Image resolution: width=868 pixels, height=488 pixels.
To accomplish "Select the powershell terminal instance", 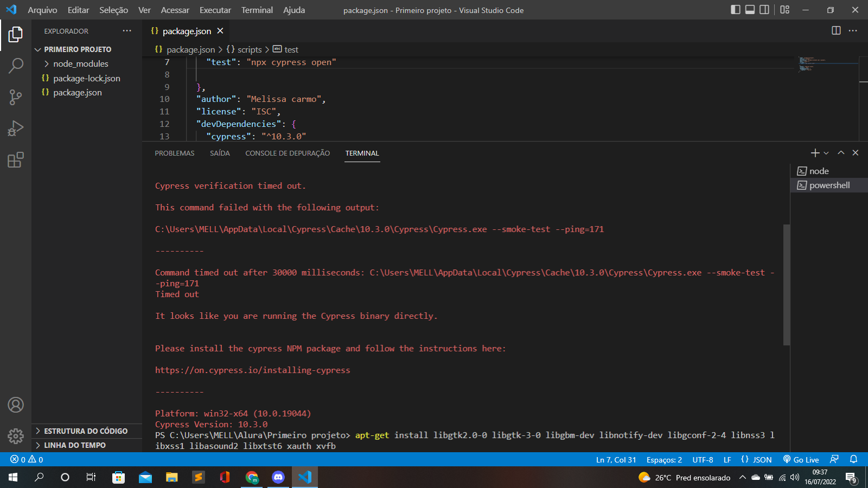I will (x=829, y=185).
